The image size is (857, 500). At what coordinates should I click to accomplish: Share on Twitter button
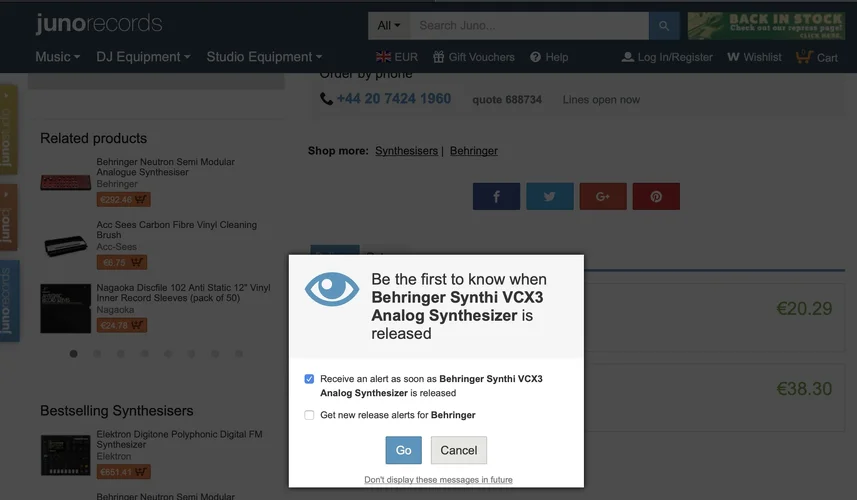550,197
